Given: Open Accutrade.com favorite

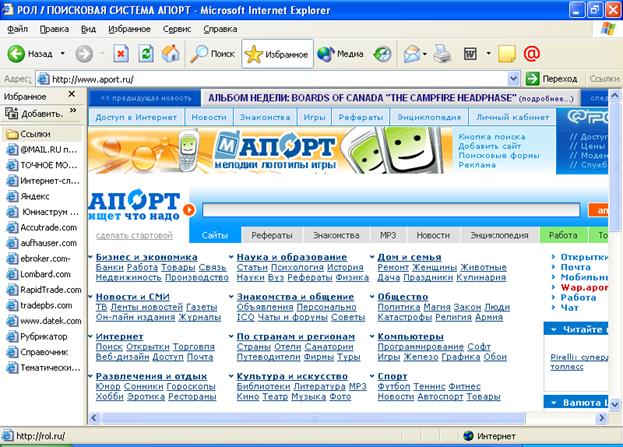Looking at the screenshot, I should (42, 228).
